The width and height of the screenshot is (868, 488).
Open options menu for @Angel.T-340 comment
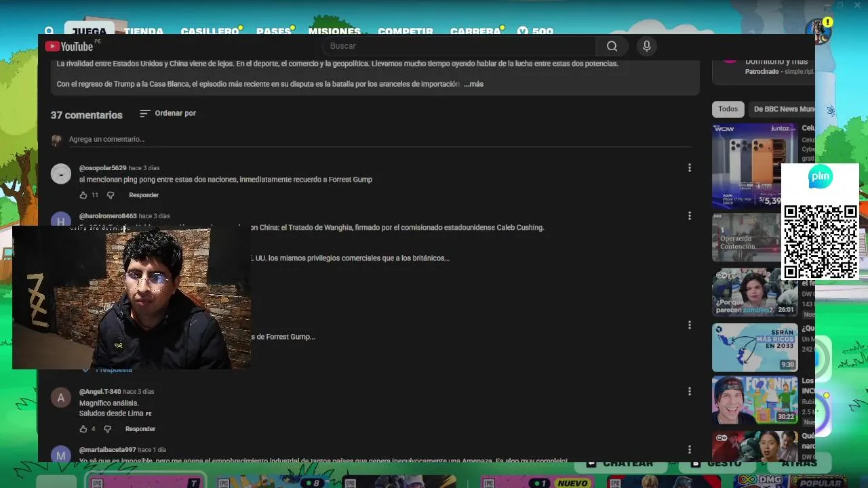[x=690, y=392]
